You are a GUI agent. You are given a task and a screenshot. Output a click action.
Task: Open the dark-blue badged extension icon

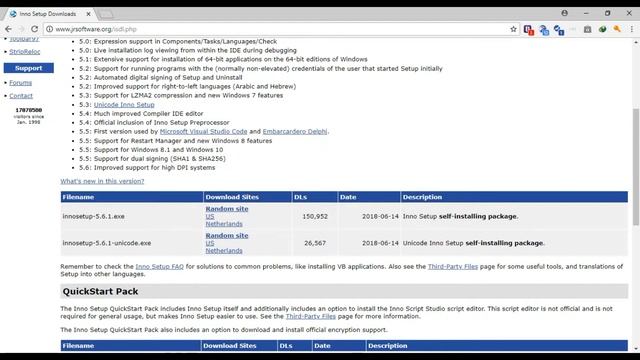tap(559, 30)
